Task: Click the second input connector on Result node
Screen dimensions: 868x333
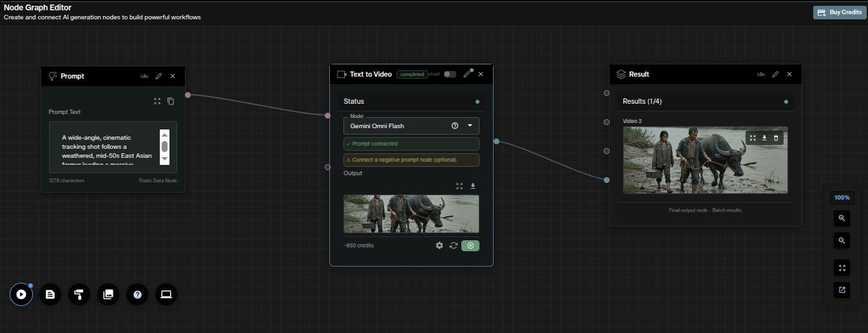Action: point(606,122)
